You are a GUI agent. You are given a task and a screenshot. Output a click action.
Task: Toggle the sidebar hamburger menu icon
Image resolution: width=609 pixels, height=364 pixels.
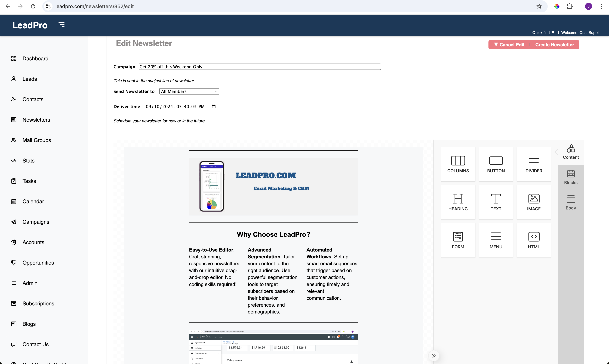62,24
